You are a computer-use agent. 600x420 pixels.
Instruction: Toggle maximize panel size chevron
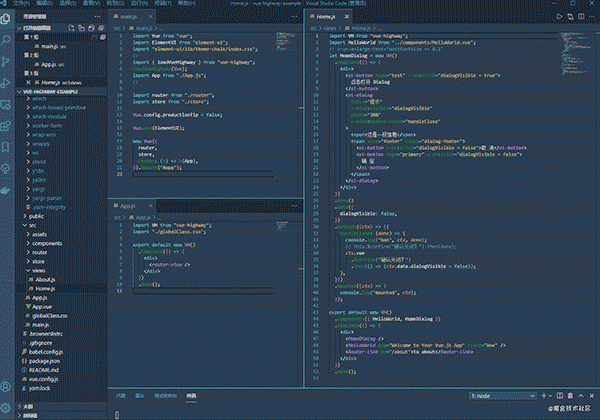click(x=581, y=396)
